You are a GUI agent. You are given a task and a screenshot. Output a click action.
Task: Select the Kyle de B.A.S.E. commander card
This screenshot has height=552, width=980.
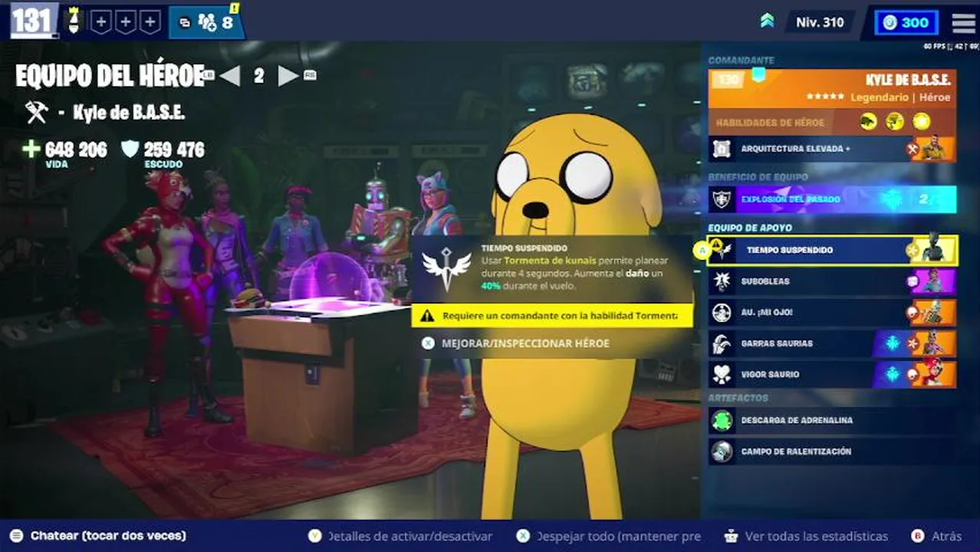832,89
